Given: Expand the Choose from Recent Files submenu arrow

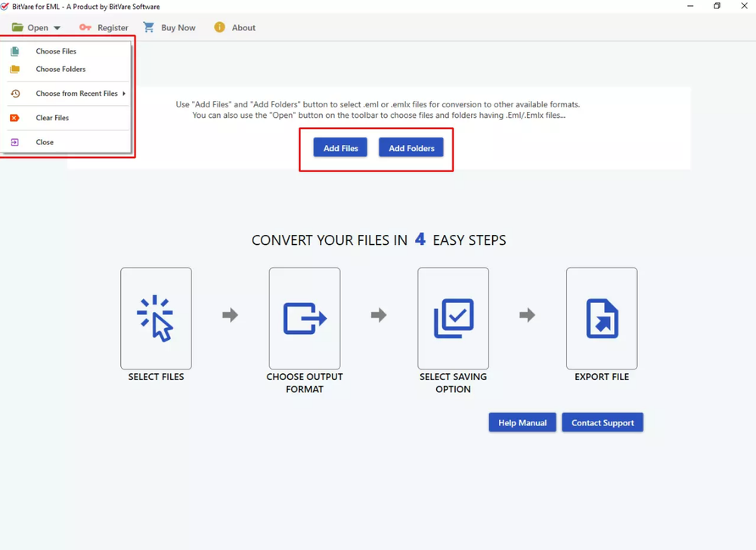Looking at the screenshot, I should (124, 94).
